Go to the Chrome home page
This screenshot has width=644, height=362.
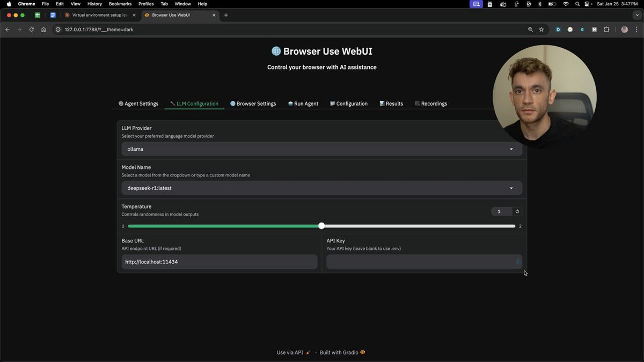point(43,29)
